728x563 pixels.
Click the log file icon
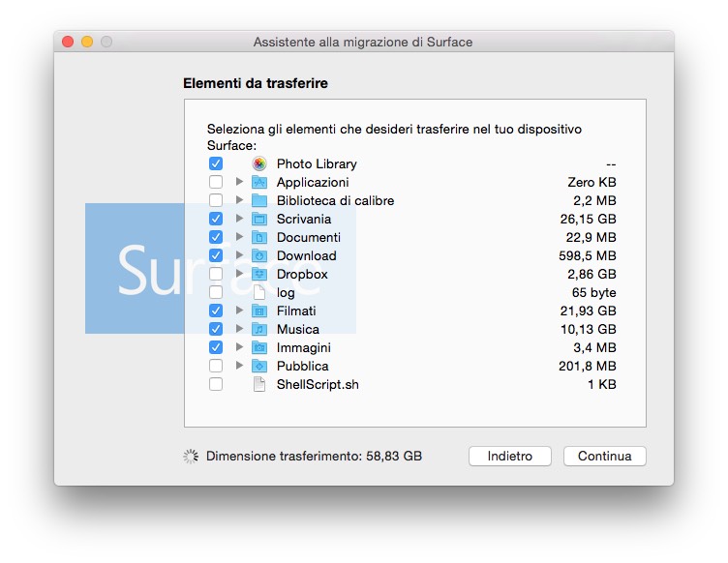(x=259, y=293)
